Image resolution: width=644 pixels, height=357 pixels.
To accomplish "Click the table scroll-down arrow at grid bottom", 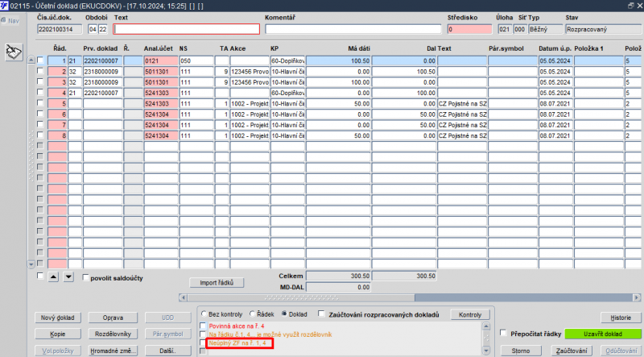I will tap(31, 264).
